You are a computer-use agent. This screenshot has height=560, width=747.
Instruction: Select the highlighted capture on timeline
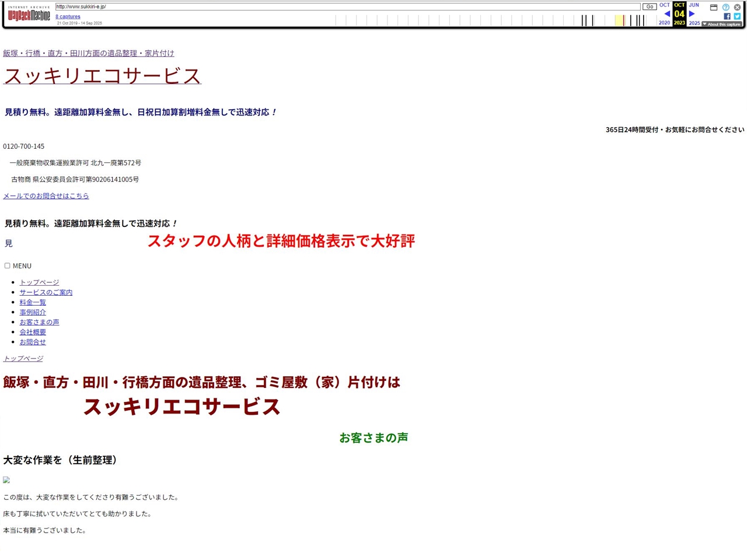tap(623, 20)
